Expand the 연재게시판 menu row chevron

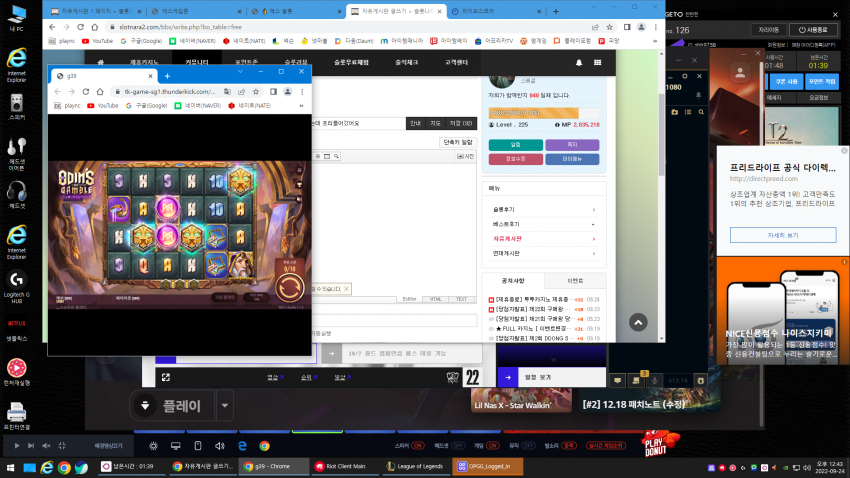point(594,253)
